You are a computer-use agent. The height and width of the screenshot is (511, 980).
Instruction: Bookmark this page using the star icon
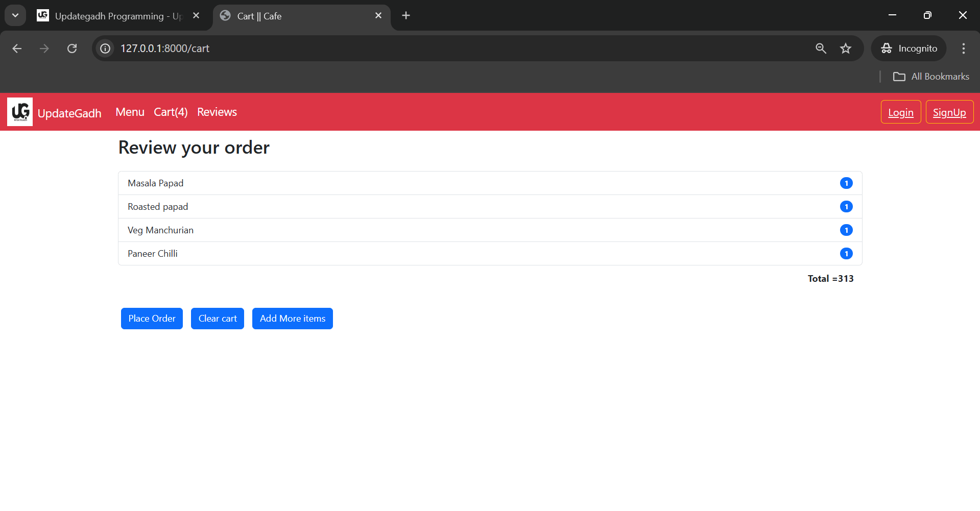click(846, 48)
